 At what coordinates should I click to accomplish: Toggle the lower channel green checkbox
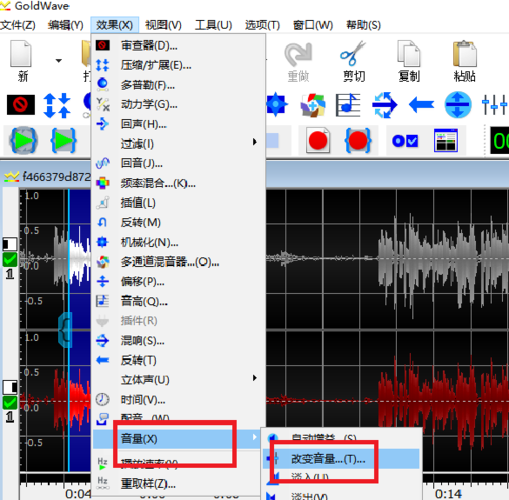point(10,403)
